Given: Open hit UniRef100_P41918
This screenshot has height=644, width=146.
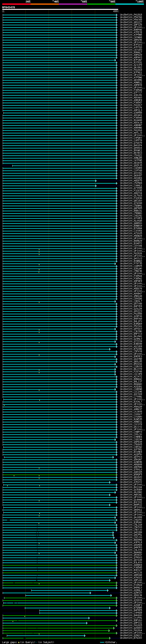Looking at the screenshot, I should (x=131, y=15).
